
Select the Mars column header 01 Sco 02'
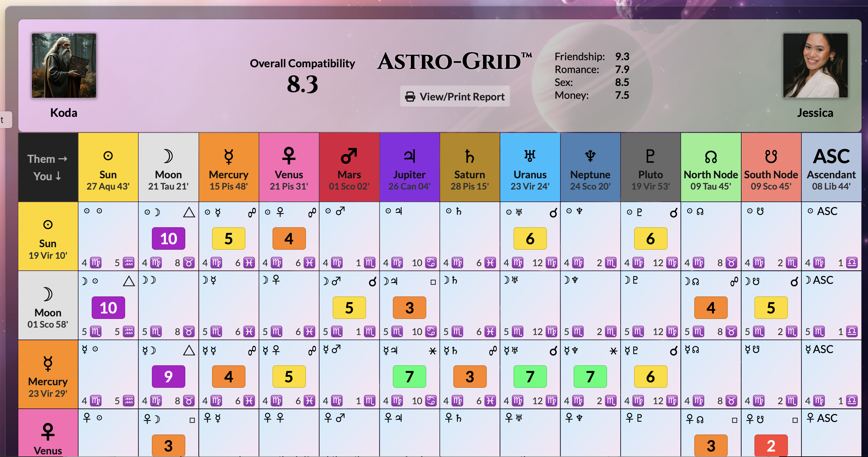[x=349, y=167]
